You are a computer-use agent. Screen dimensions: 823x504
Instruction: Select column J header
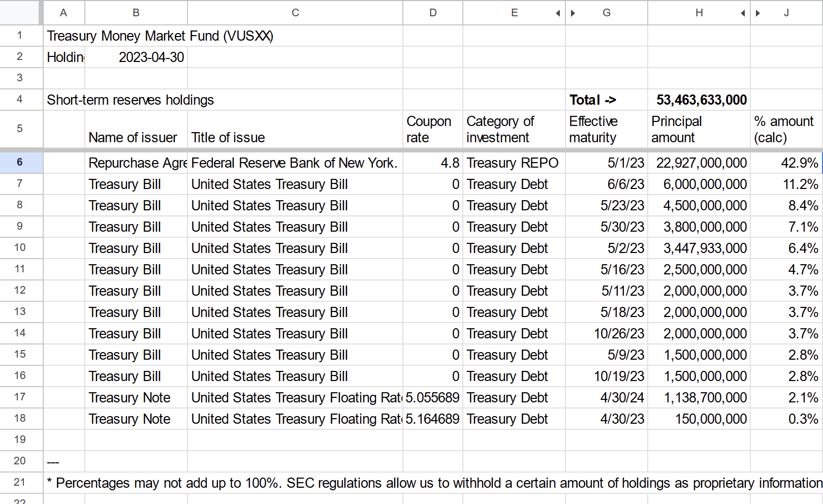pos(786,13)
